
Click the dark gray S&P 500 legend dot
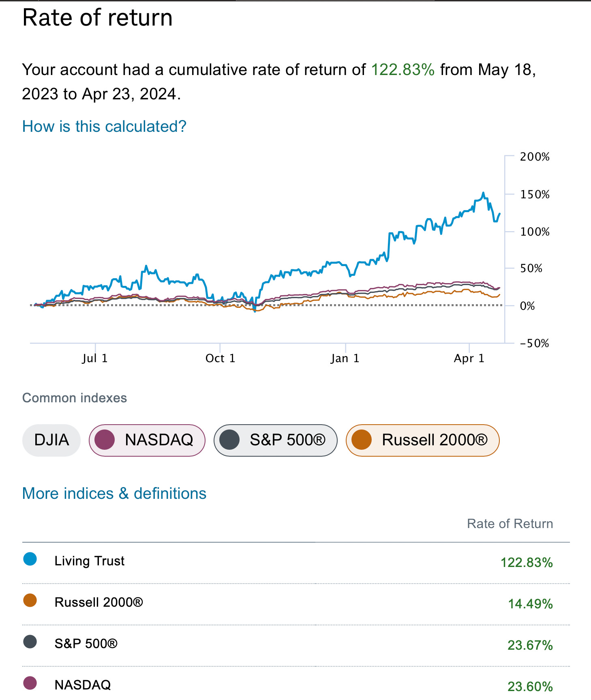click(30, 642)
